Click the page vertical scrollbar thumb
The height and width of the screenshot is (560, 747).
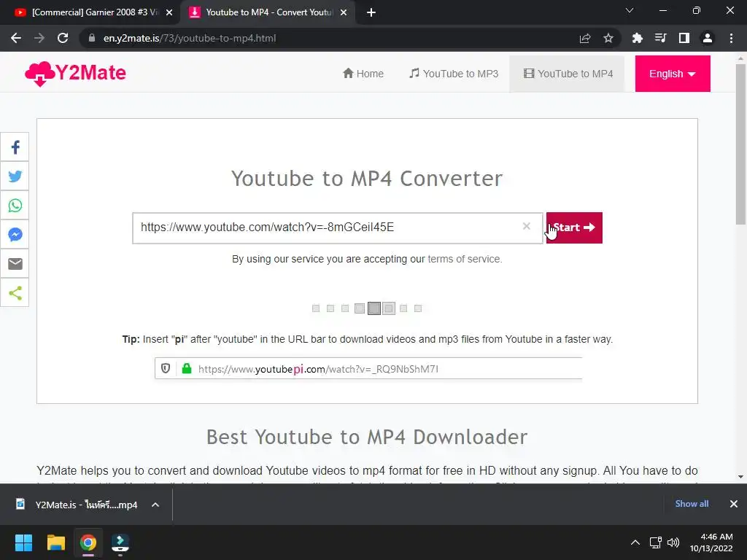point(740,144)
